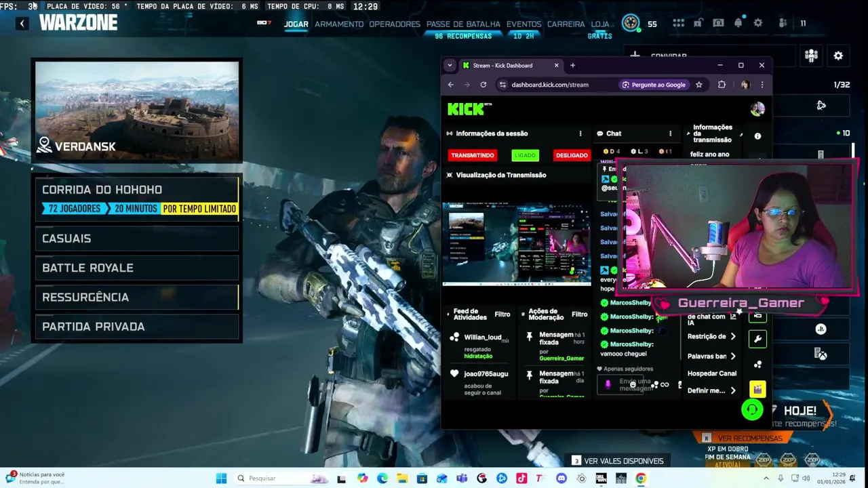
Task: Click the stream preview thumbnail in Kick
Action: tap(516, 244)
